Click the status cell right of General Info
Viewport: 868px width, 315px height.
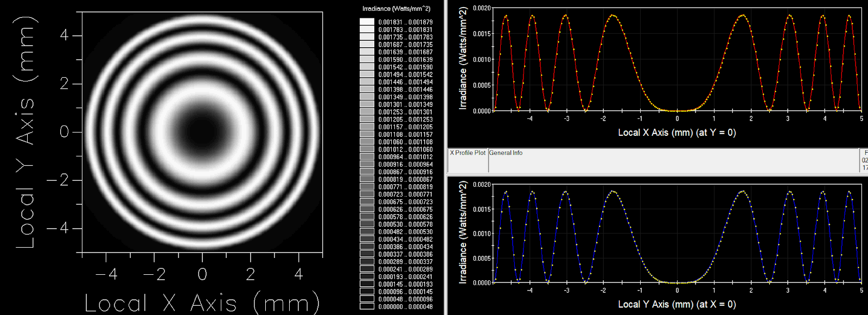click(864, 160)
